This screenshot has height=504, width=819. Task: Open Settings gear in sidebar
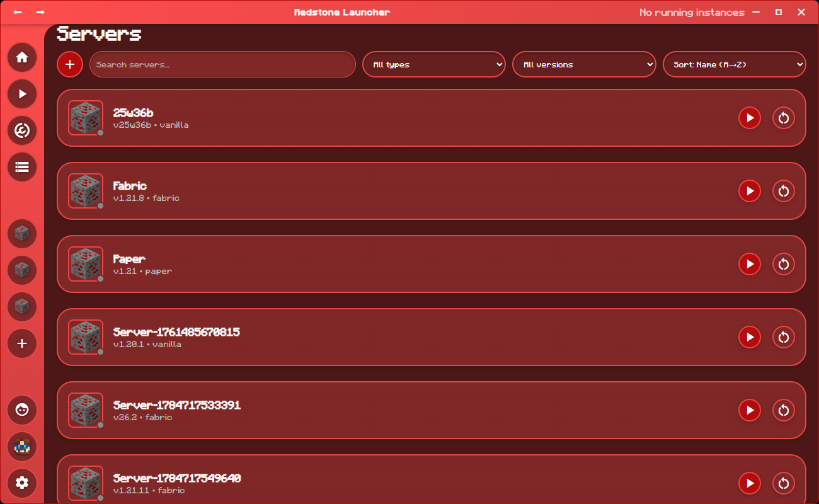coord(22,483)
